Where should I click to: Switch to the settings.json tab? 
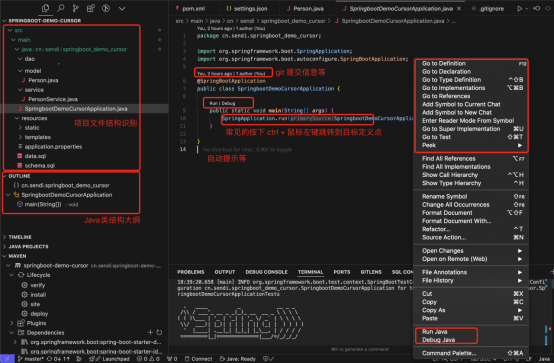(x=247, y=8)
